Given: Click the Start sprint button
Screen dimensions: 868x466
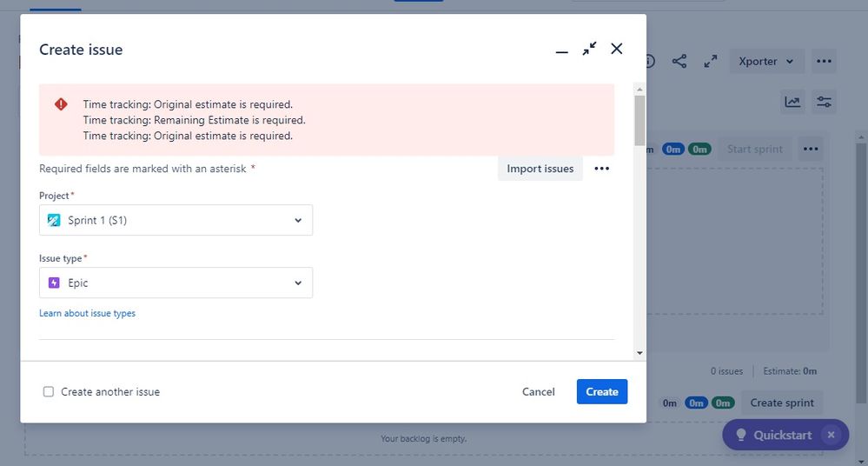Looking at the screenshot, I should tap(754, 149).
